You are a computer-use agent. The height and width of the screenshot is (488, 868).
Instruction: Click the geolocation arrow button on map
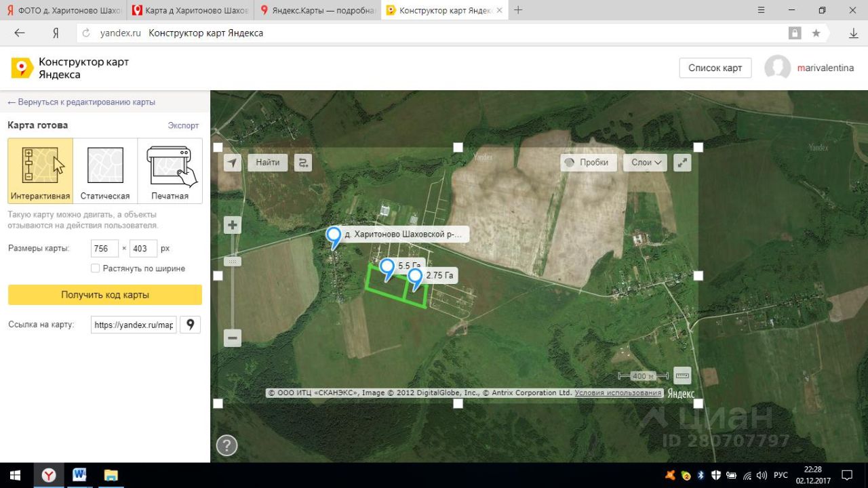coord(233,163)
